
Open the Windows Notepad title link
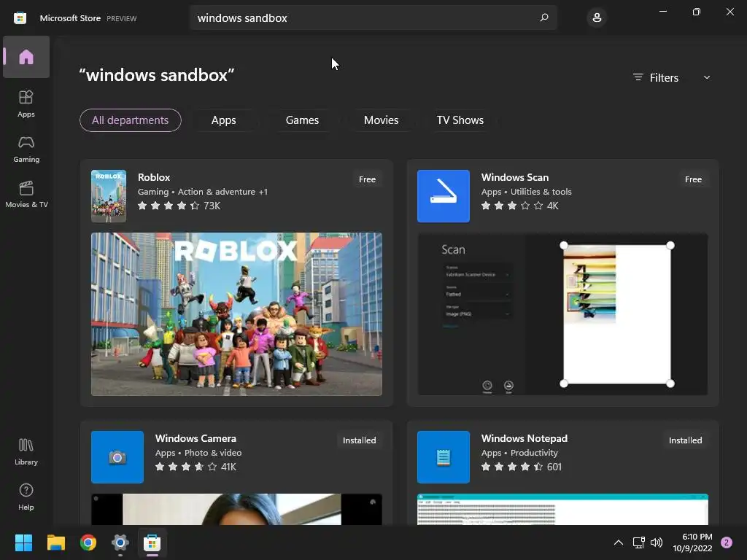[x=524, y=438]
